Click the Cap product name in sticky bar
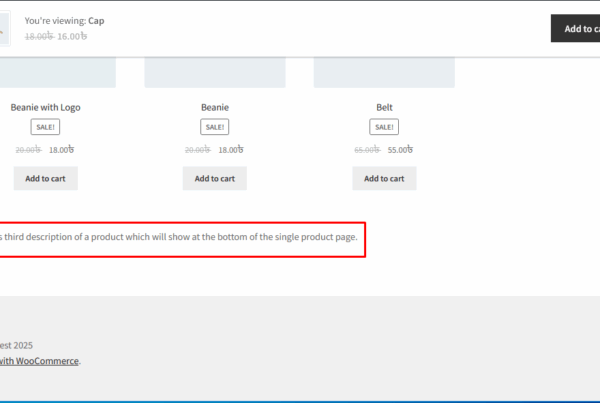 pos(96,20)
